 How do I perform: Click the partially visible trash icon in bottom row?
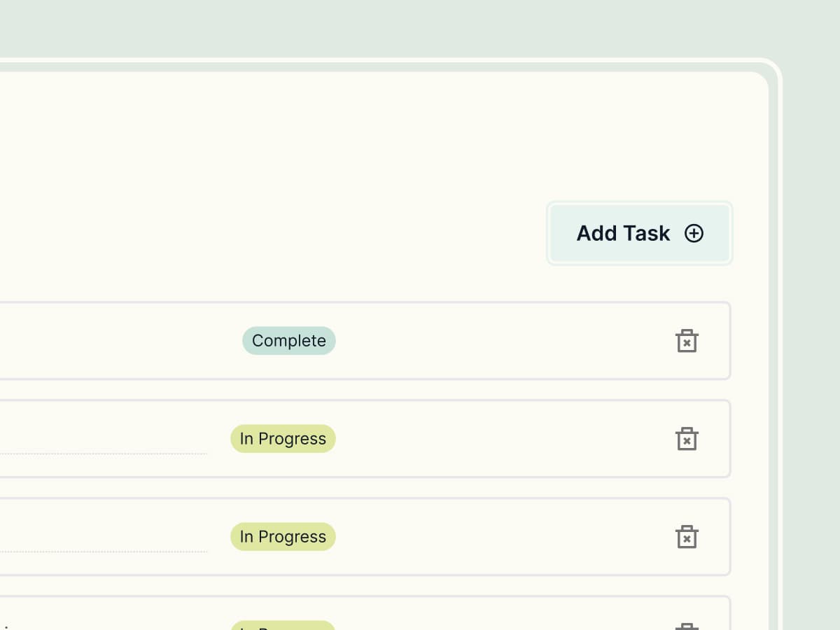(x=687, y=626)
